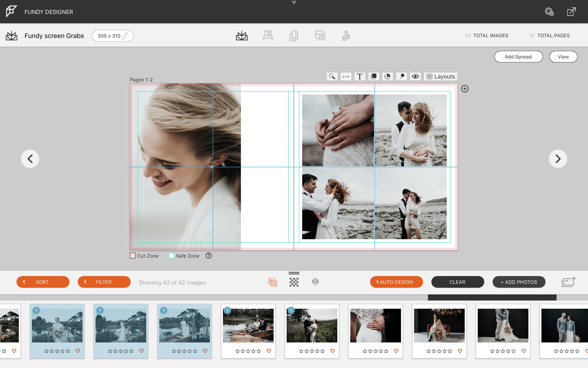Switch to stacked photo view icon
588x368 pixels.
[273, 282]
